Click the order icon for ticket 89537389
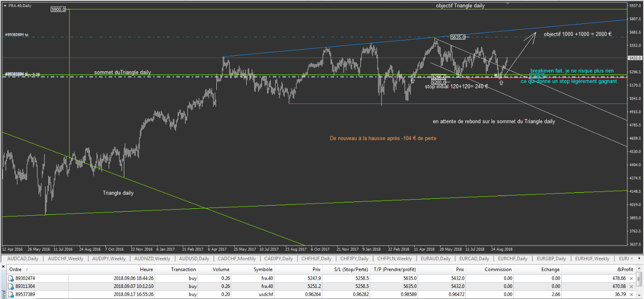This screenshot has height=299, width=644. (x=11, y=294)
